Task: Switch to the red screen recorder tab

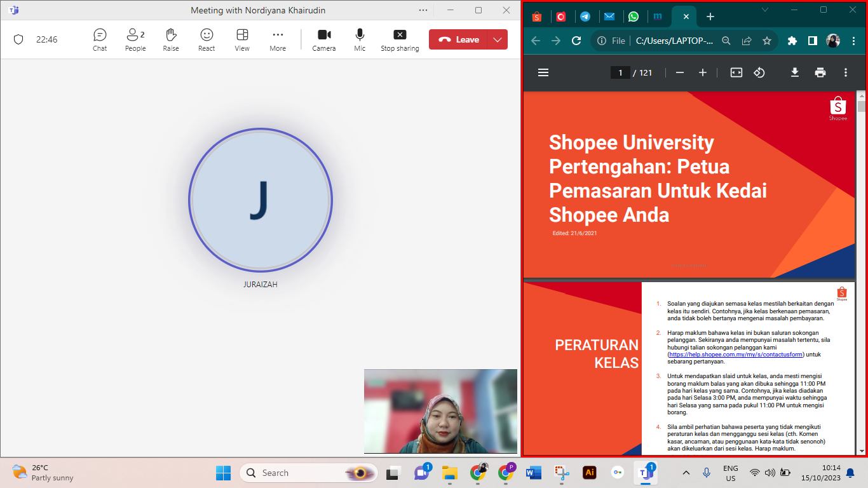Action: 561,17
